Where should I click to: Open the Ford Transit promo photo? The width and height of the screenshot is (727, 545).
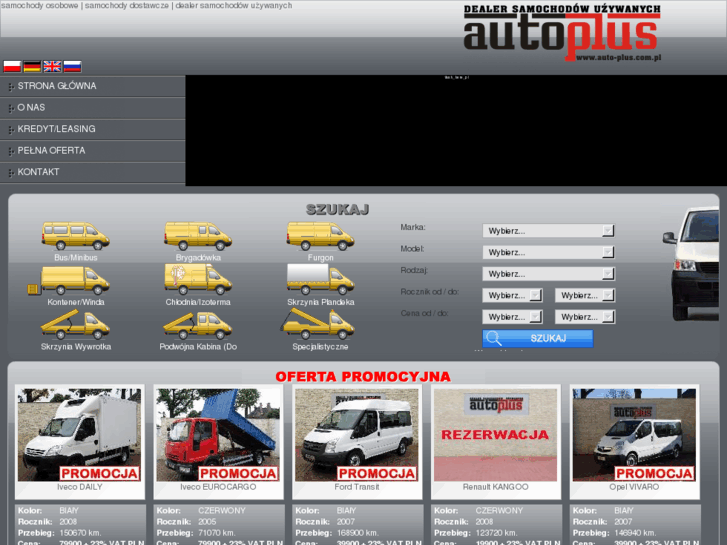point(357,435)
